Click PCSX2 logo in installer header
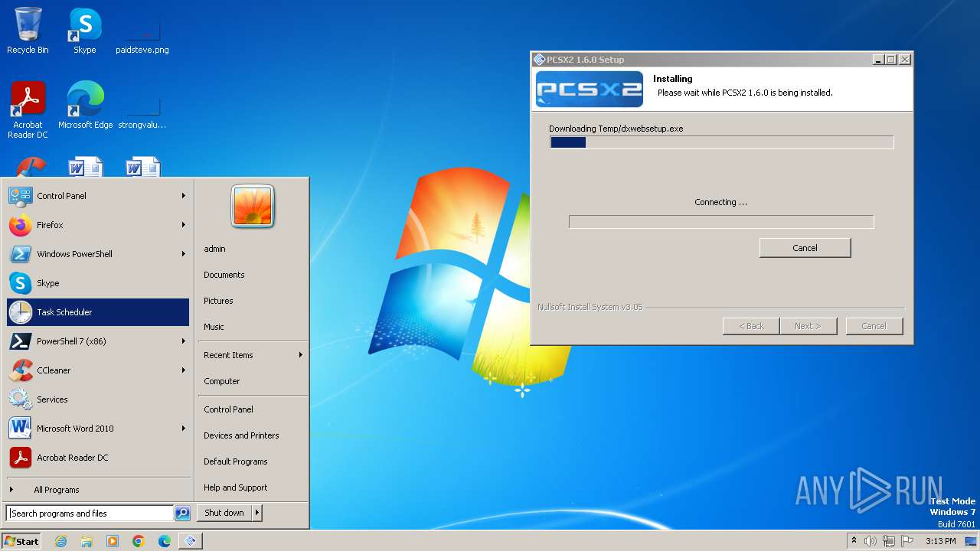This screenshot has width=980, height=551. tap(589, 90)
